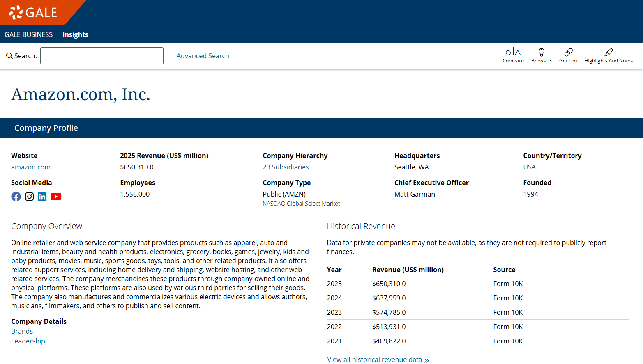Image resolution: width=643 pixels, height=364 pixels.
Task: Open the Leadership link
Action: coord(28,341)
